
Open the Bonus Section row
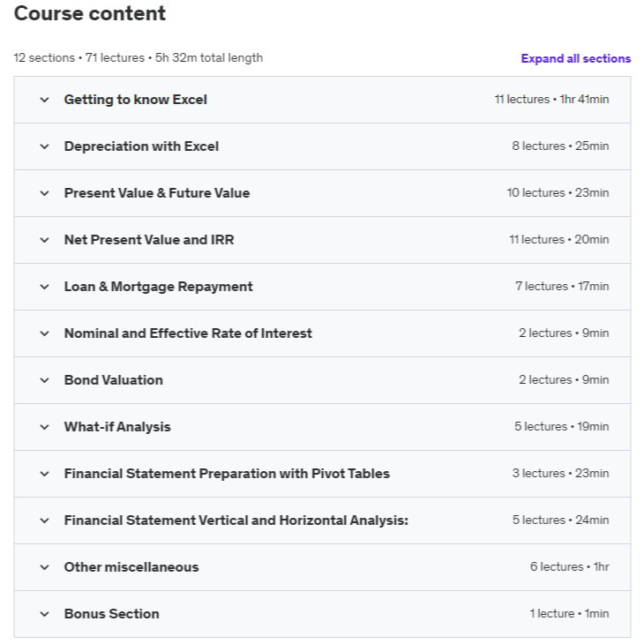point(111,614)
